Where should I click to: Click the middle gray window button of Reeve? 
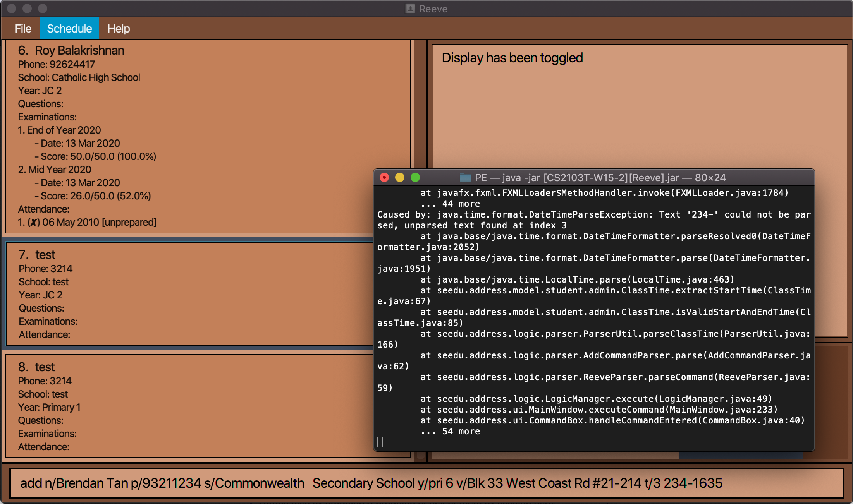(x=27, y=9)
